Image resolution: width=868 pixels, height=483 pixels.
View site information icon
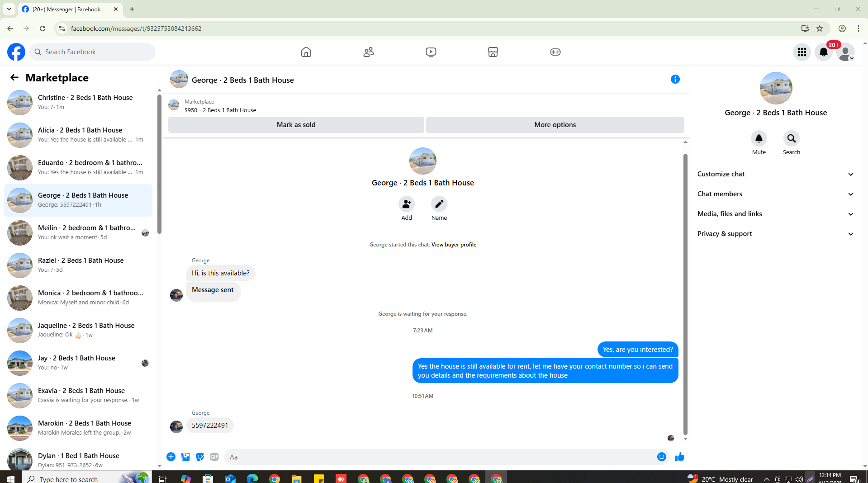click(x=62, y=28)
